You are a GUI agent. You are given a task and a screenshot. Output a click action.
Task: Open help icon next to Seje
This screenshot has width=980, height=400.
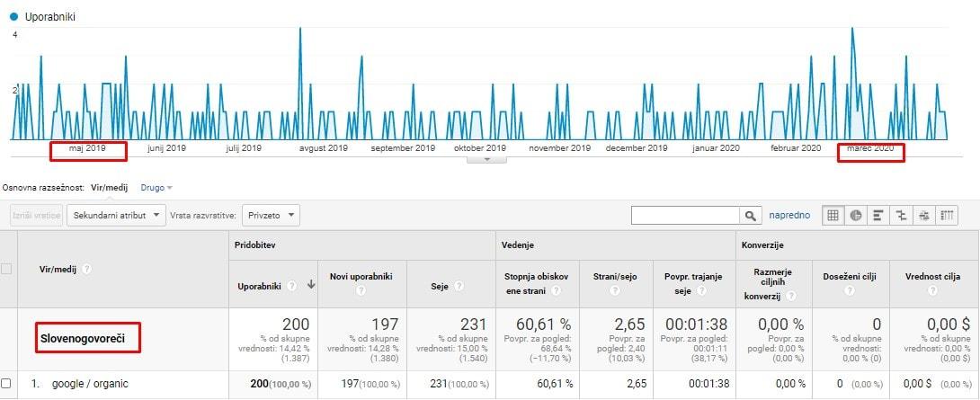tap(459, 286)
